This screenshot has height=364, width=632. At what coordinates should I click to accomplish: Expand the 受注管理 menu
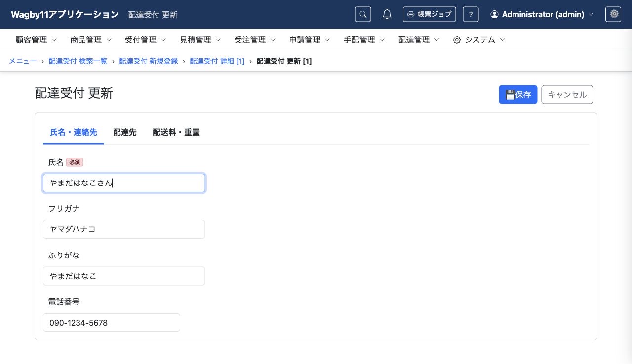pos(255,40)
